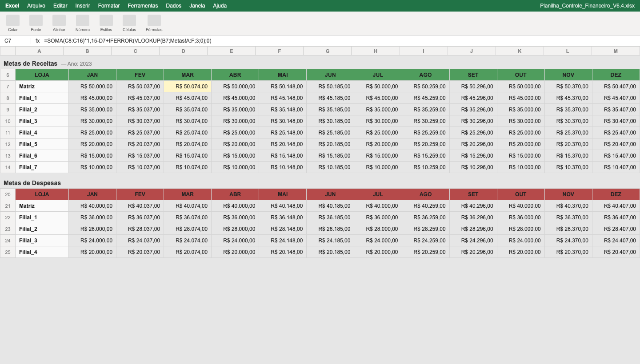Select cell R$ 50.407,00
The width and height of the screenshot is (640, 364).
(616, 87)
